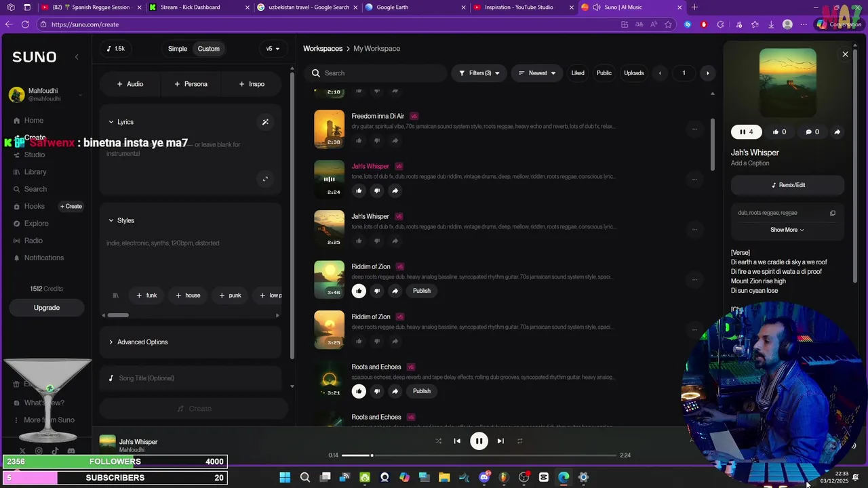Viewport: 868px width, 488px height.
Task: Skip to next track in player
Action: click(500, 441)
